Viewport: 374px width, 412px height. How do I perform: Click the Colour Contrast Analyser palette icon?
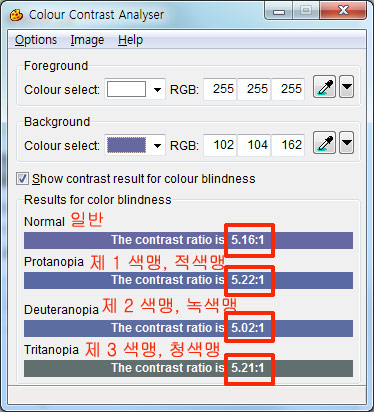pos(16,15)
